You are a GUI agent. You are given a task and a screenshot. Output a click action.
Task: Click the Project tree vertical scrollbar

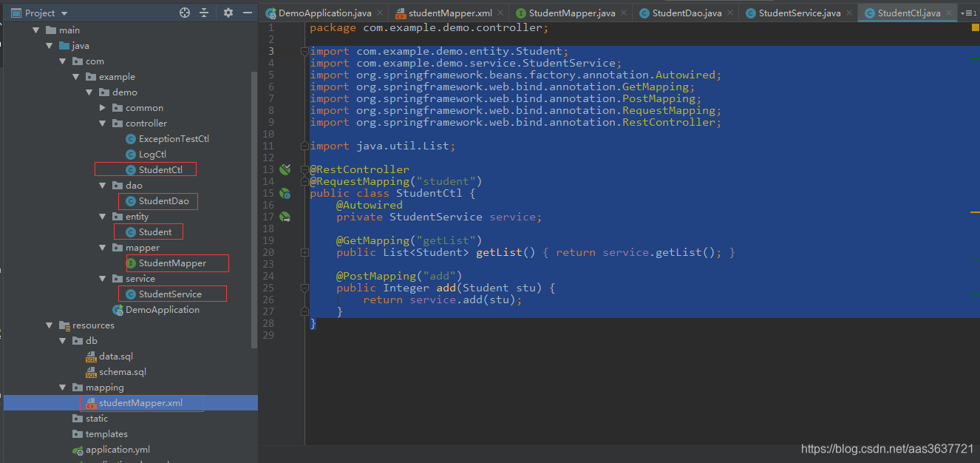point(255,209)
